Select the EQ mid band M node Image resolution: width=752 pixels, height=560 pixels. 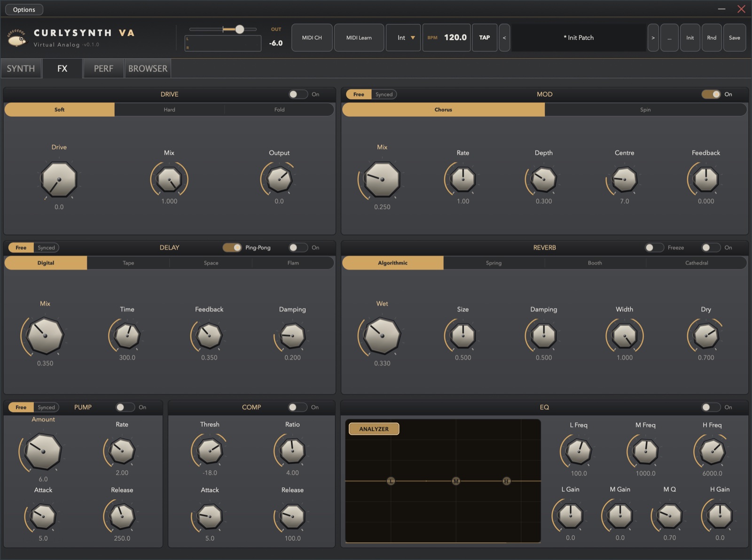456,481
